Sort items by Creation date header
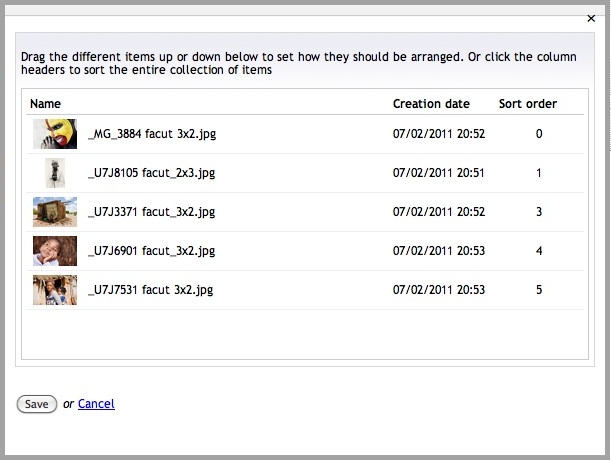The width and height of the screenshot is (611, 461). click(431, 104)
